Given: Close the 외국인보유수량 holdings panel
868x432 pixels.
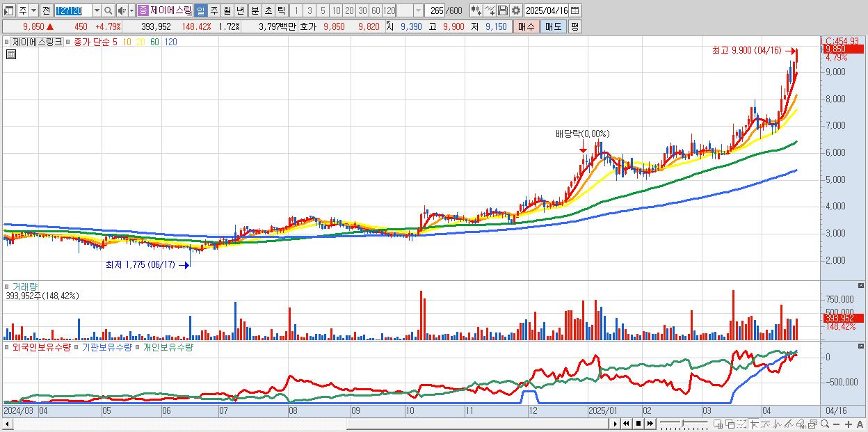Looking at the screenshot, I should coord(861,346).
